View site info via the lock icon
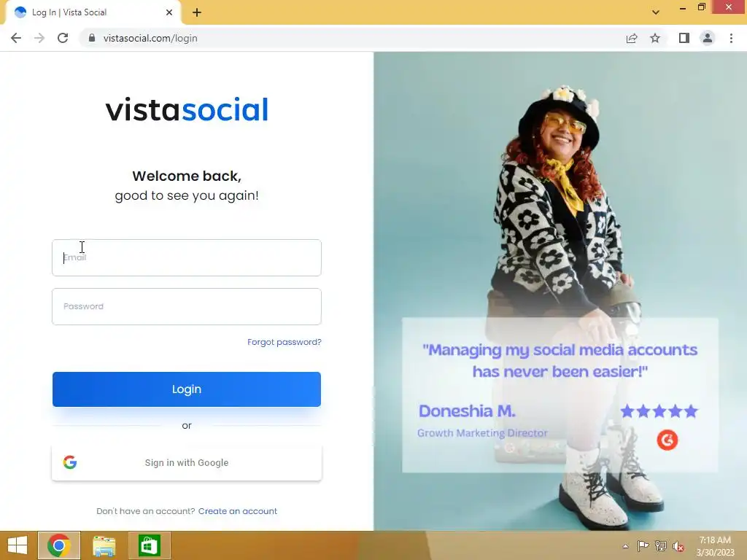 point(92,38)
